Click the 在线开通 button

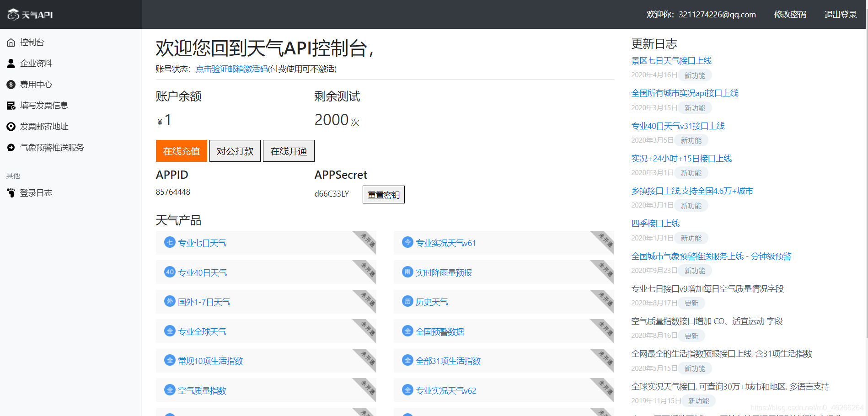click(x=289, y=151)
